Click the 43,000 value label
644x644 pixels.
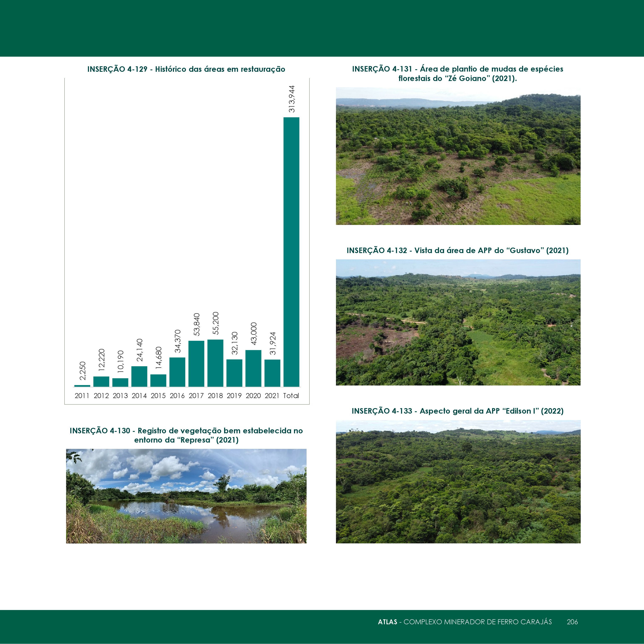pyautogui.click(x=254, y=334)
